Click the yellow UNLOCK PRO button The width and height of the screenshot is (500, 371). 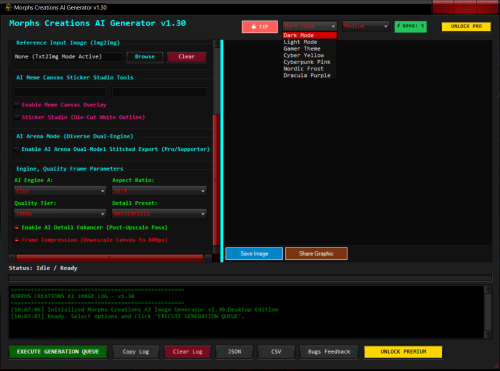coord(466,26)
